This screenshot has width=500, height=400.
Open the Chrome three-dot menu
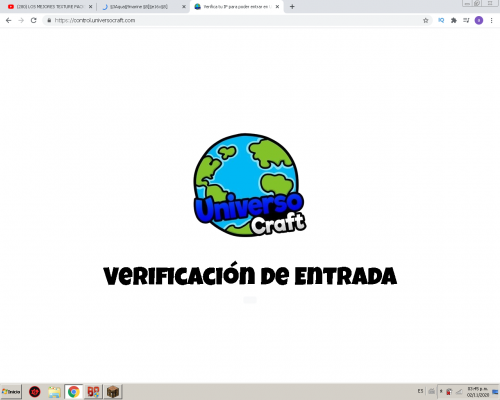491,20
